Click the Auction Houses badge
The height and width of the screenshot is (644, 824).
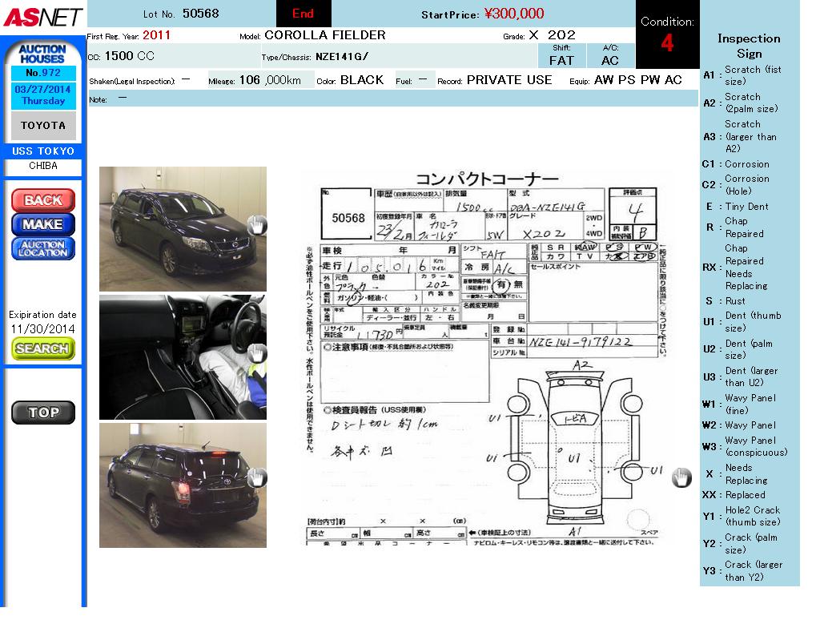tap(42, 54)
